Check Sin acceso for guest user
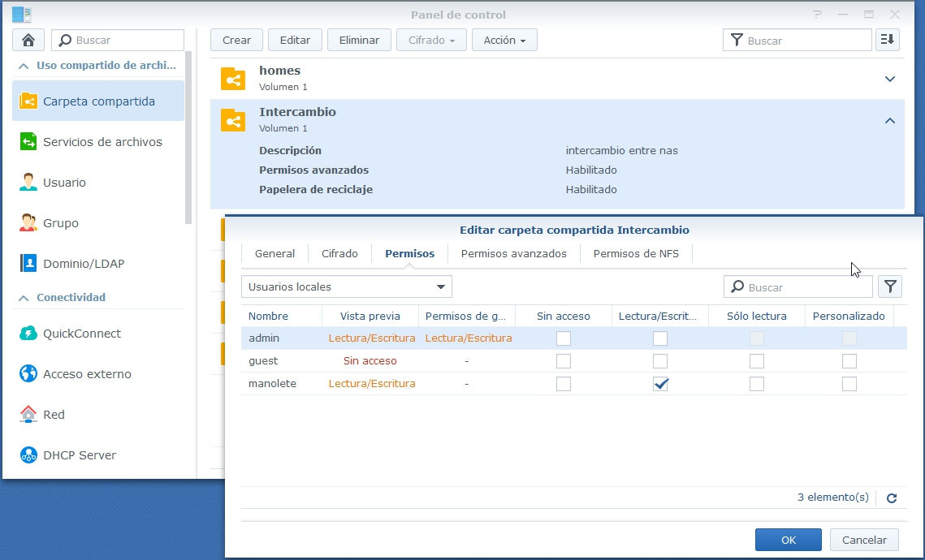925x560 pixels. [564, 361]
